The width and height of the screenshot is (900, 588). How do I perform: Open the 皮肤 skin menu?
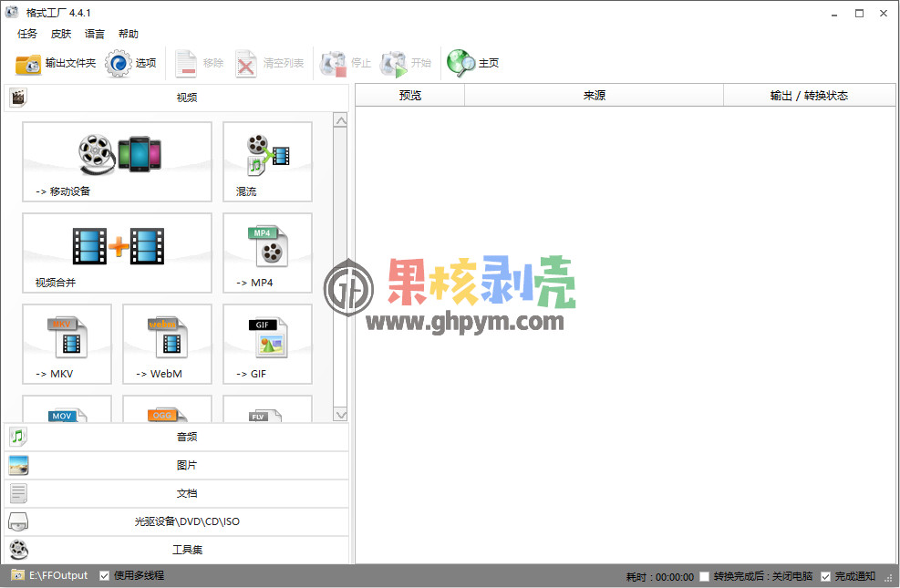click(x=61, y=34)
